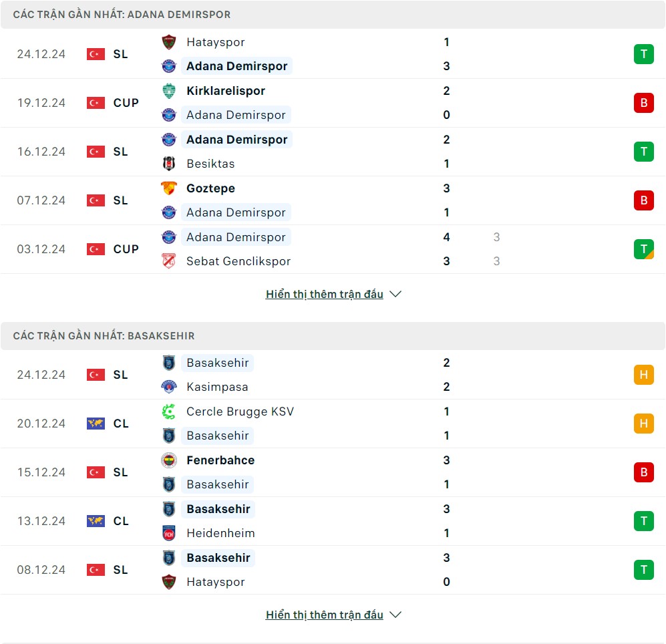This screenshot has height=644, width=666.
Task: Open 'Hiển thị thêm trận đấu' under Adana Demirspor
Action: [x=325, y=294]
